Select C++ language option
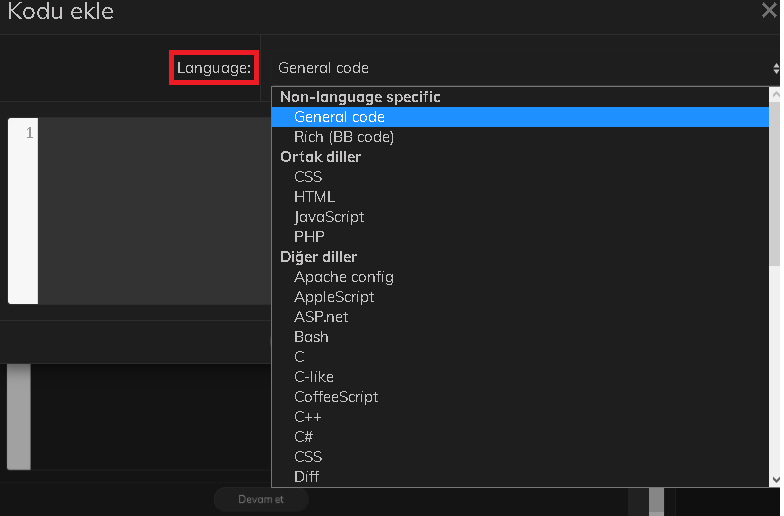Screen dimensions: 784x516 point(307,417)
